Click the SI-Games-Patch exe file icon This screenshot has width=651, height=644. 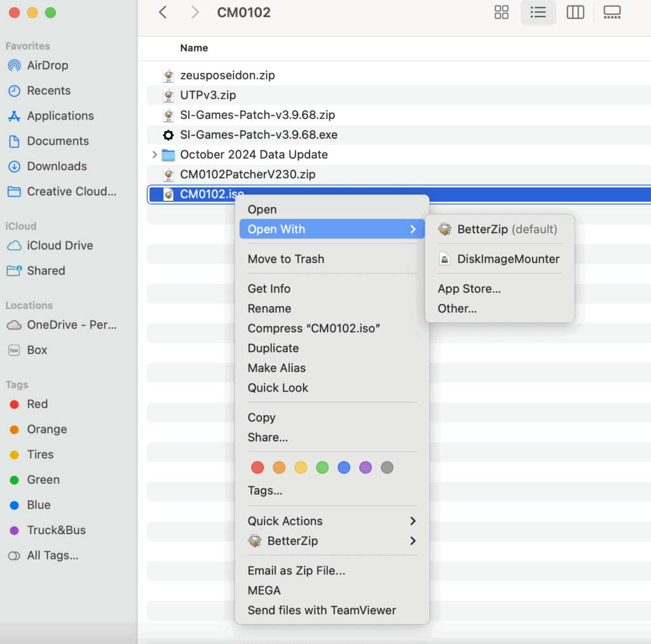pyautogui.click(x=168, y=135)
